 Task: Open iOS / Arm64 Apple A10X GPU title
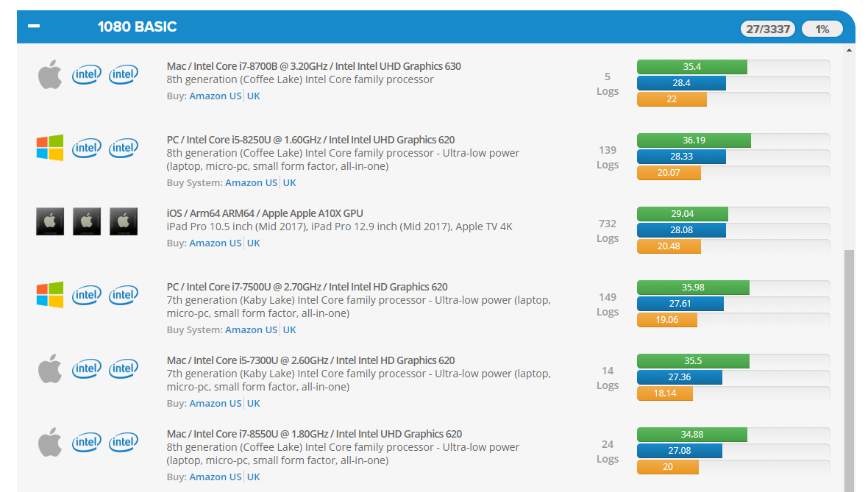[x=265, y=213]
